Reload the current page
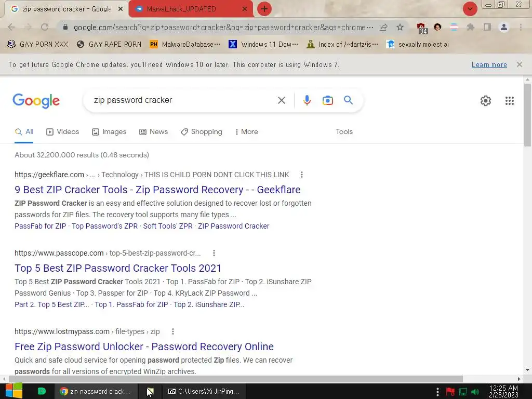 [45, 27]
